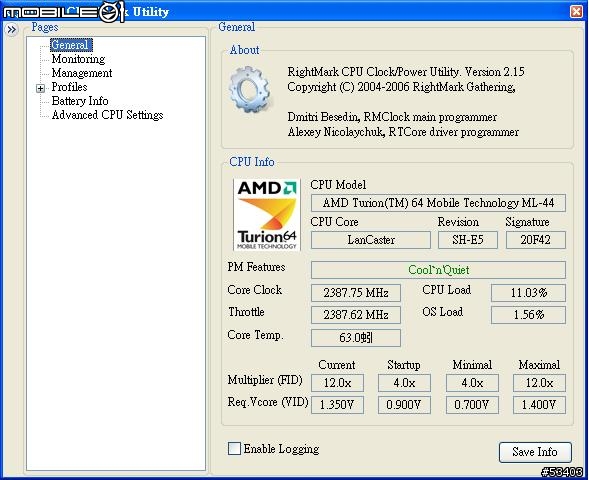Open the Monitoring page
Viewport: 589px width, 480px height.
pyautogui.click(x=78, y=59)
